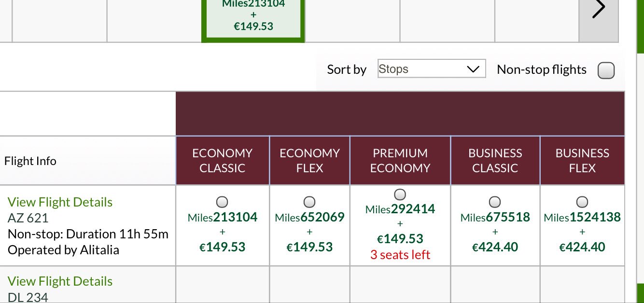This screenshot has height=303, width=644.
Task: Click the Miles1524138 Business Flex price
Action: pos(582,217)
